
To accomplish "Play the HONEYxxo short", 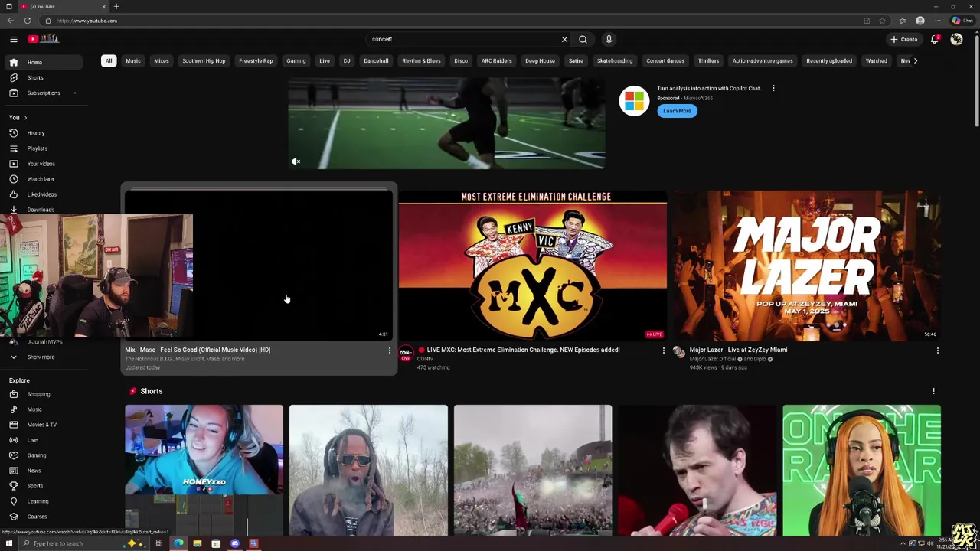I will (x=204, y=470).
